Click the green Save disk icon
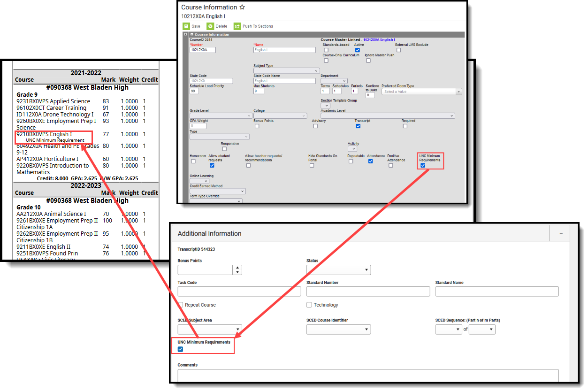Image resolution: width=588 pixels, height=392 pixels. click(186, 26)
